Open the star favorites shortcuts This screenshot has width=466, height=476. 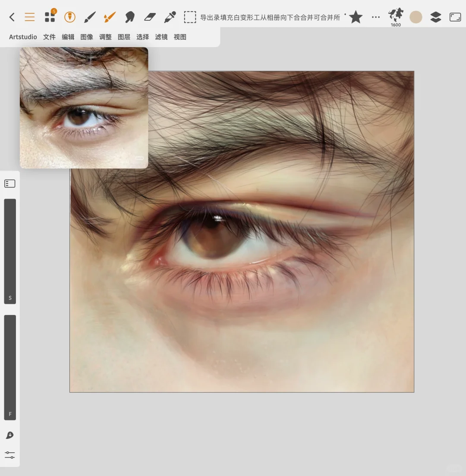tap(356, 17)
